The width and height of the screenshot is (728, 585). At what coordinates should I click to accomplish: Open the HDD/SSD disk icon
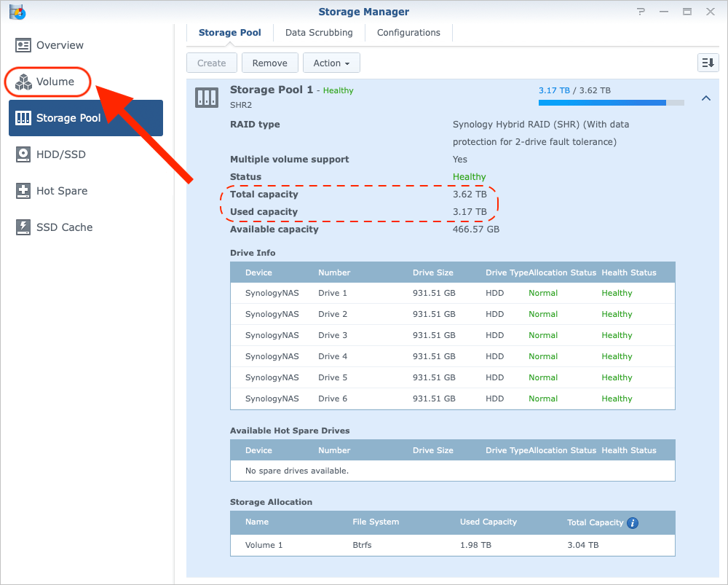[x=23, y=154]
